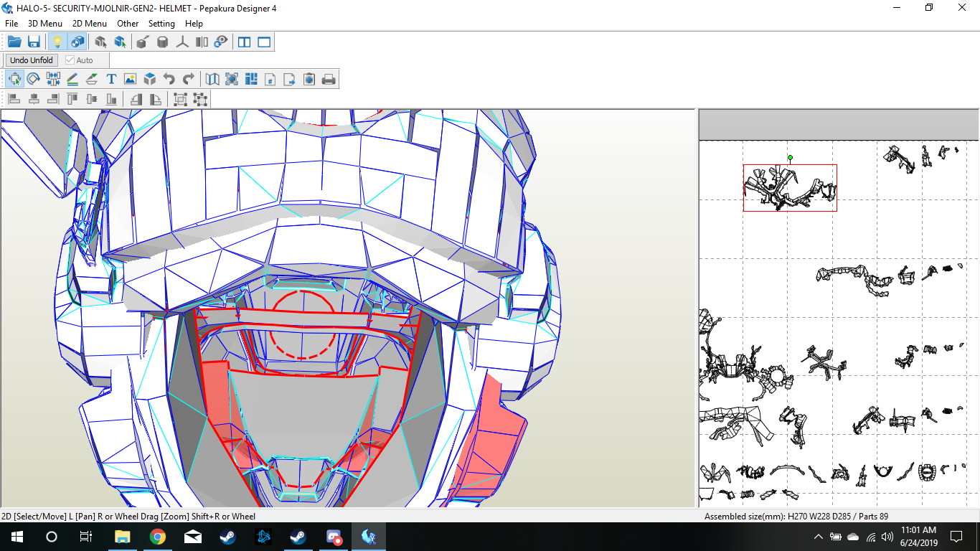This screenshot has width=980, height=551.
Task: Activate the Input Text tool
Action: 111,79
